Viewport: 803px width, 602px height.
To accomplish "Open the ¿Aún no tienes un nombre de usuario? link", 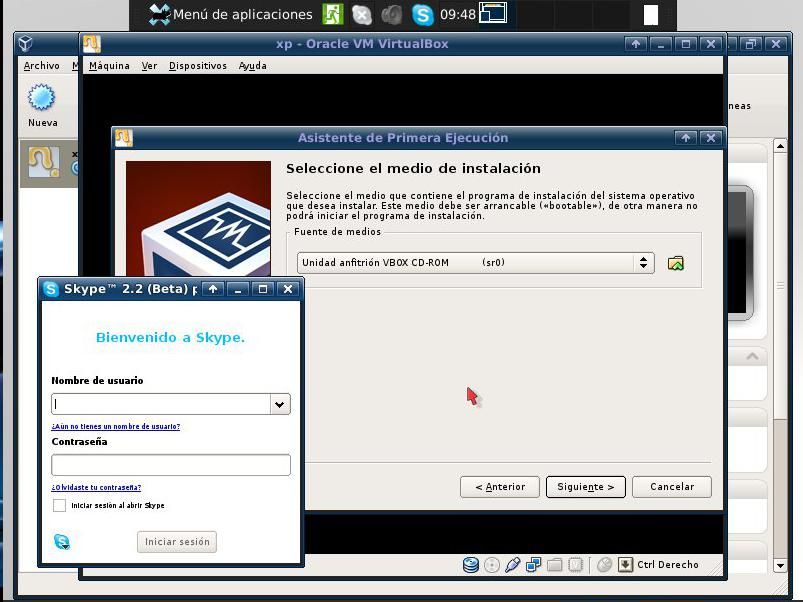I will click(x=116, y=426).
